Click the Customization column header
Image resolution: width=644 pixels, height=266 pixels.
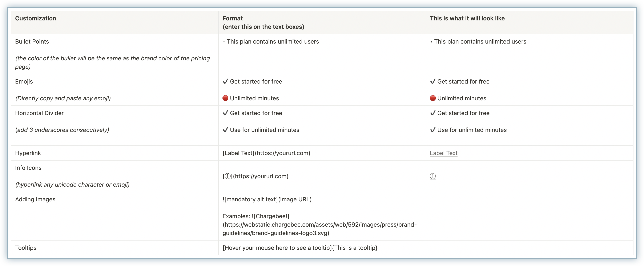36,18
